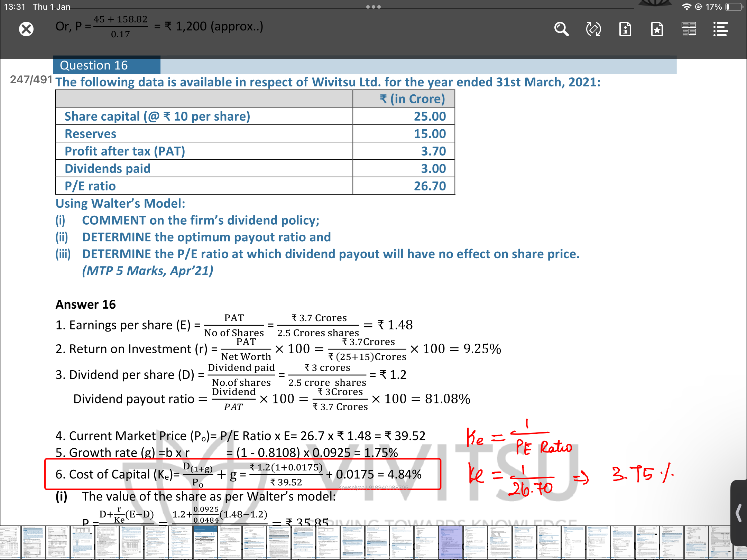747x560 pixels.
Task: Tap the 247/491 page number indicator
Action: (31, 80)
